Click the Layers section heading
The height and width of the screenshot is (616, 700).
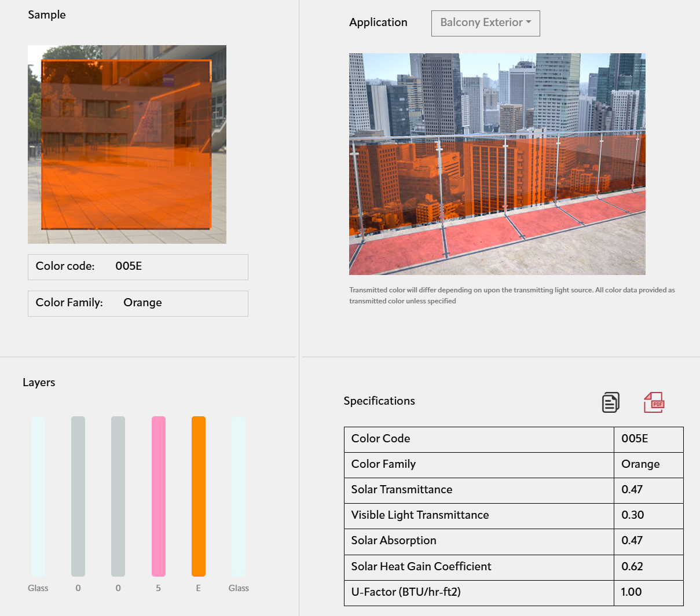coord(39,383)
